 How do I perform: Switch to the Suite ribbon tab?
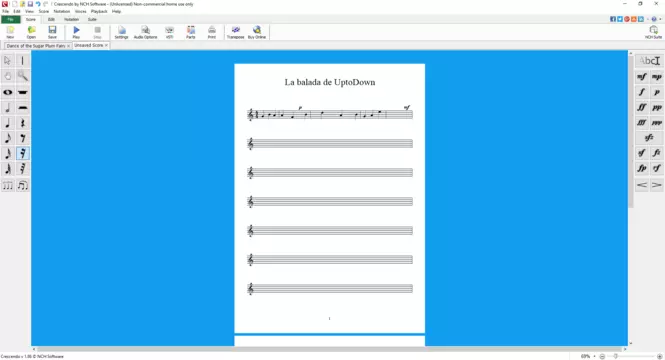pyautogui.click(x=92, y=20)
